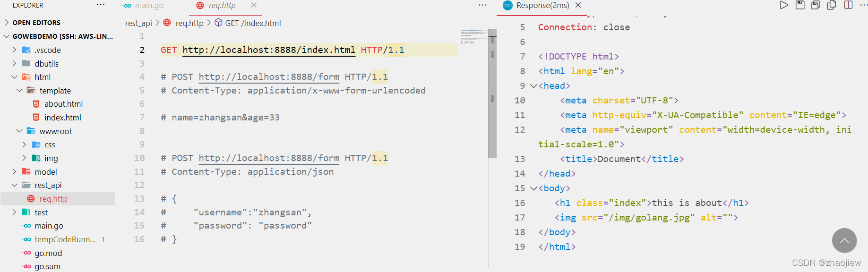868x272 pixels.
Task: Click the name=zhangsan&age=33 line
Action: coord(220,118)
